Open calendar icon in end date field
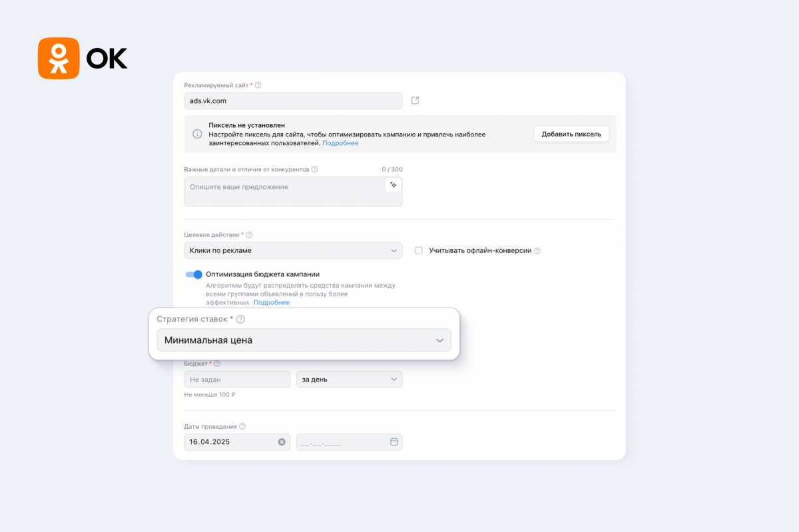The image size is (799, 532). click(394, 441)
